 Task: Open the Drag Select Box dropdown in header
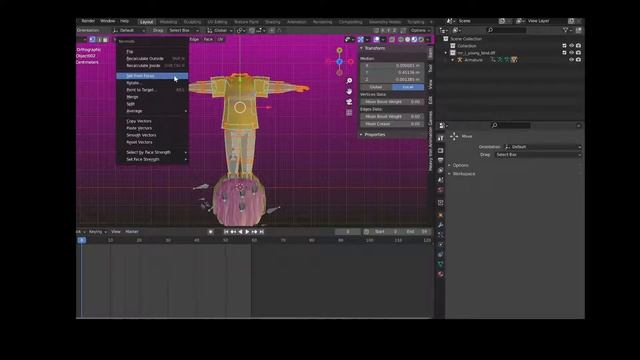(x=184, y=30)
